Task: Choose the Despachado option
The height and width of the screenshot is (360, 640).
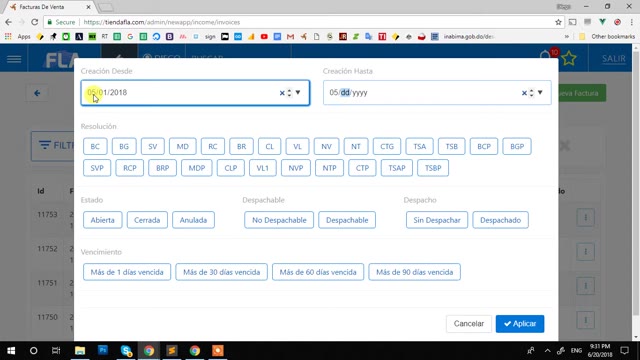Action: coord(500,220)
